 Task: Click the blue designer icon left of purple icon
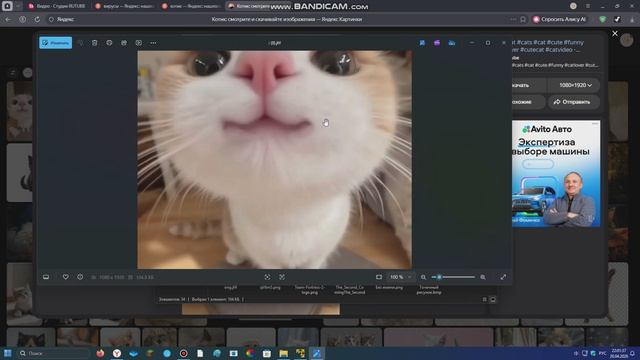422,43
